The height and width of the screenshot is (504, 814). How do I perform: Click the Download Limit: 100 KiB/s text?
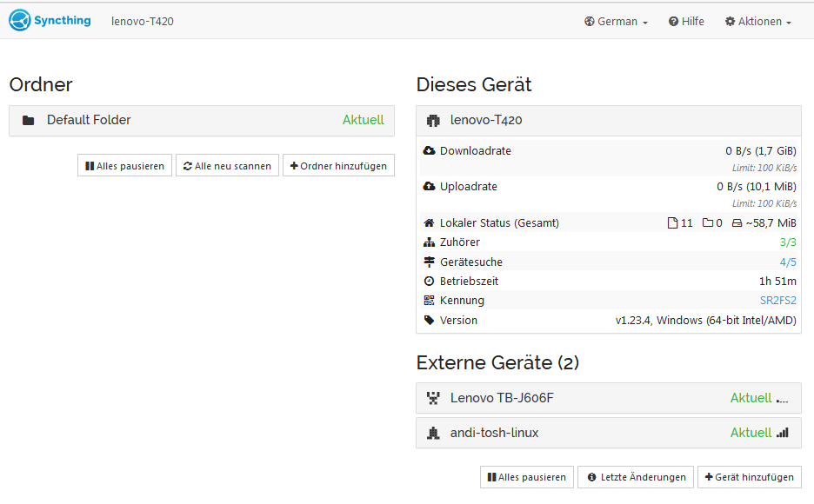(764, 168)
